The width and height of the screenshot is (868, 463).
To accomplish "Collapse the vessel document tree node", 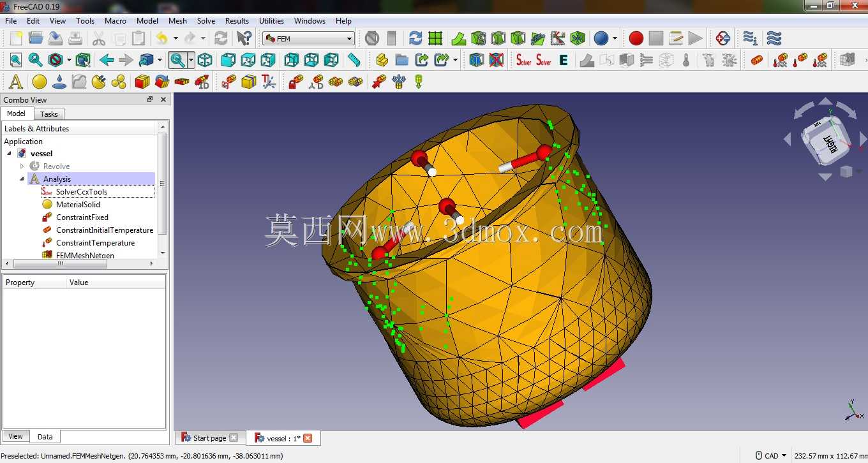I will click(9, 154).
